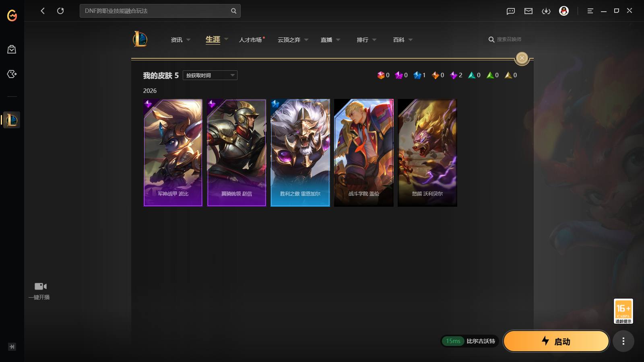
Task: Click the 一键开播 camera icon
Action: (41, 286)
